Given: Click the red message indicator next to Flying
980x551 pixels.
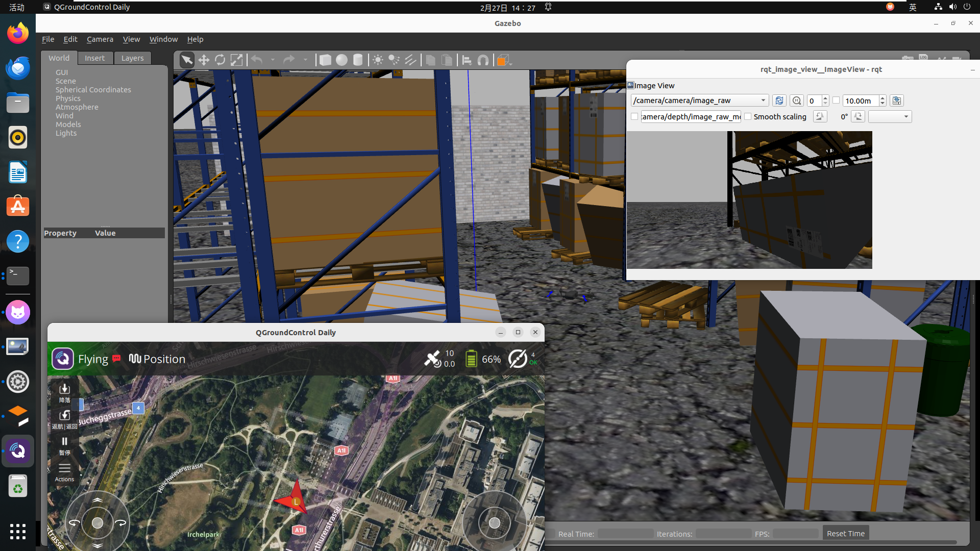Looking at the screenshot, I should pyautogui.click(x=116, y=358).
